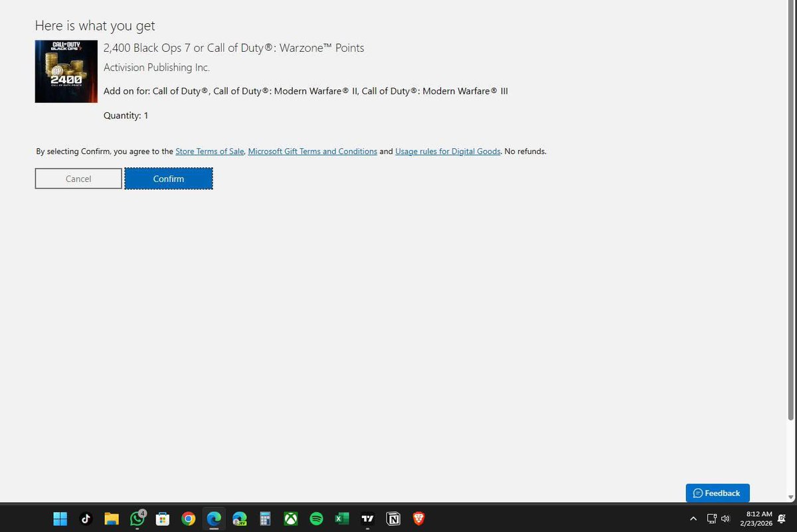The width and height of the screenshot is (797, 532).
Task: Click the network status tray icon
Action: click(x=711, y=519)
